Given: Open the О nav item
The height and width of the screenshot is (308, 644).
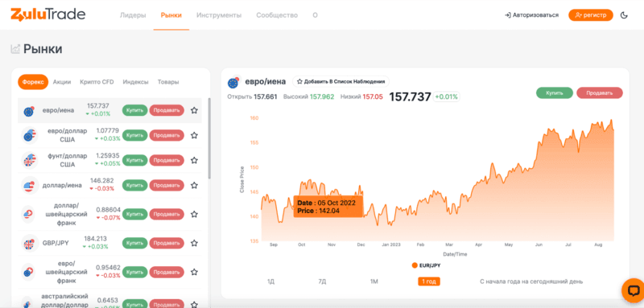Looking at the screenshot, I should pos(315,15).
